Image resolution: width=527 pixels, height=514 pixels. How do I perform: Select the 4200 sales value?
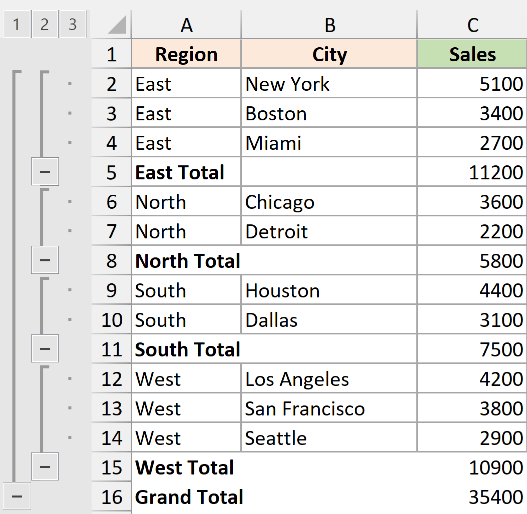click(472, 379)
